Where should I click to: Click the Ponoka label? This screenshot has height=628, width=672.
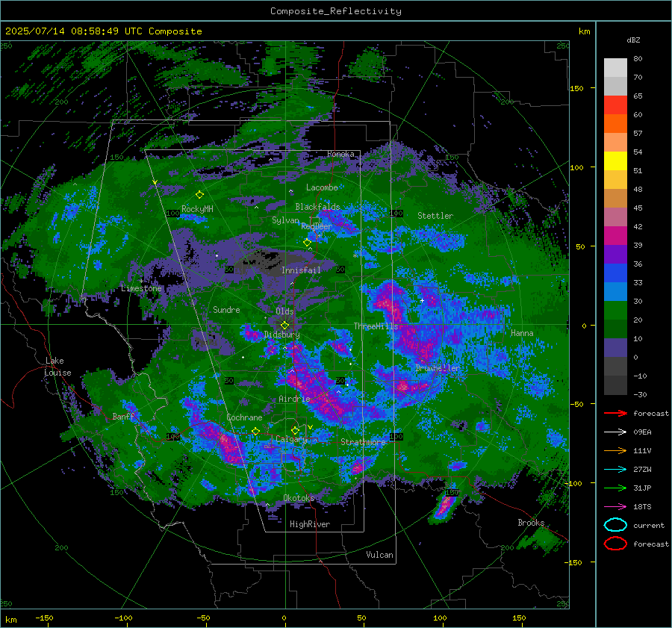(x=340, y=154)
